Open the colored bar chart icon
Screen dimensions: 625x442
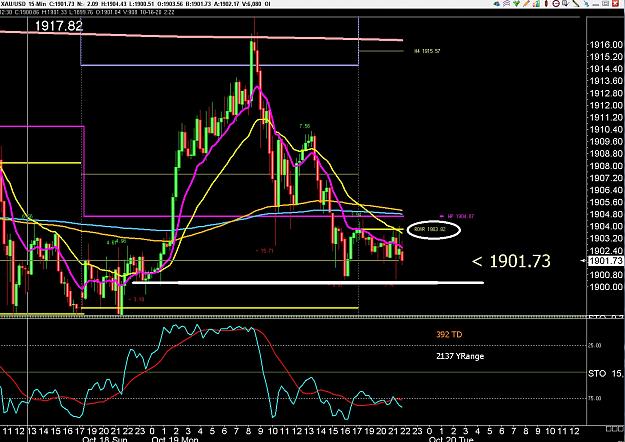(537, 4)
